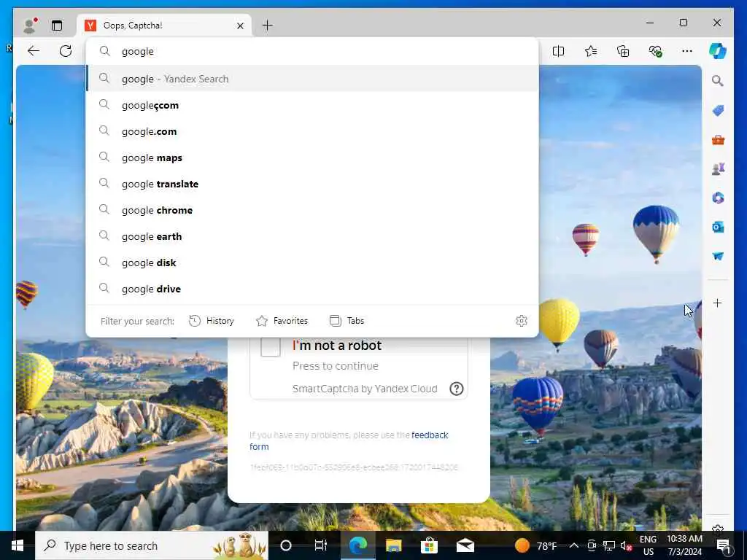Open the sidebar Games chess icon

click(718, 168)
